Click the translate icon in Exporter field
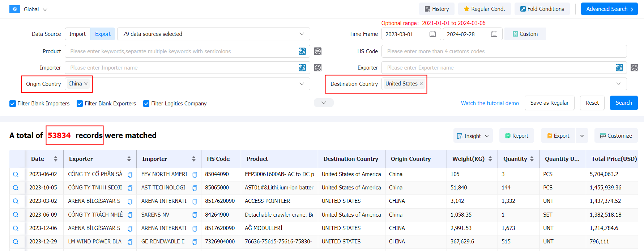Screen dimensions: 644x251 click(619, 68)
